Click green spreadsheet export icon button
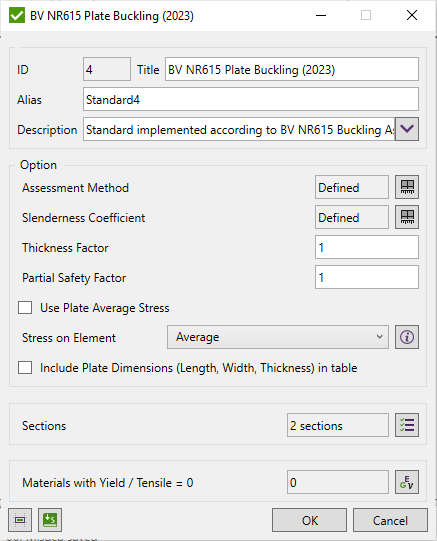Viewport: 437px width, 541px height. tap(50, 520)
